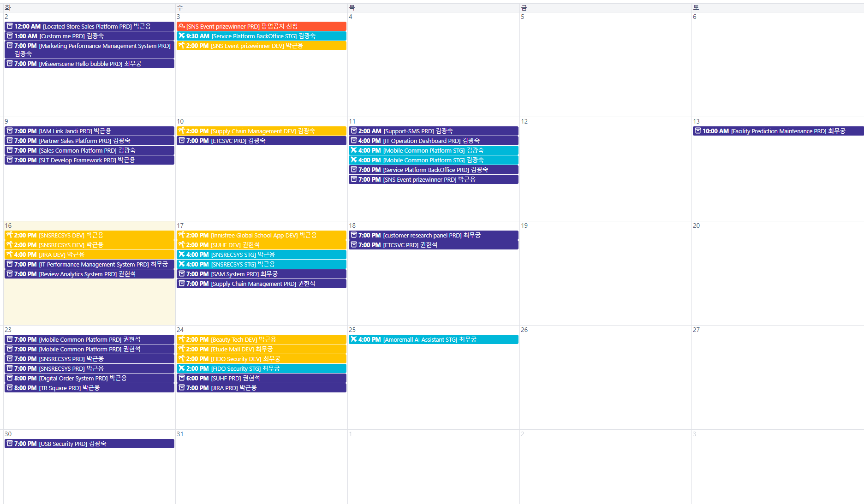Screen dimensions: 864x504
Task: Click the palm tree icon on Beauty Tech DEV event
Action: (182, 339)
